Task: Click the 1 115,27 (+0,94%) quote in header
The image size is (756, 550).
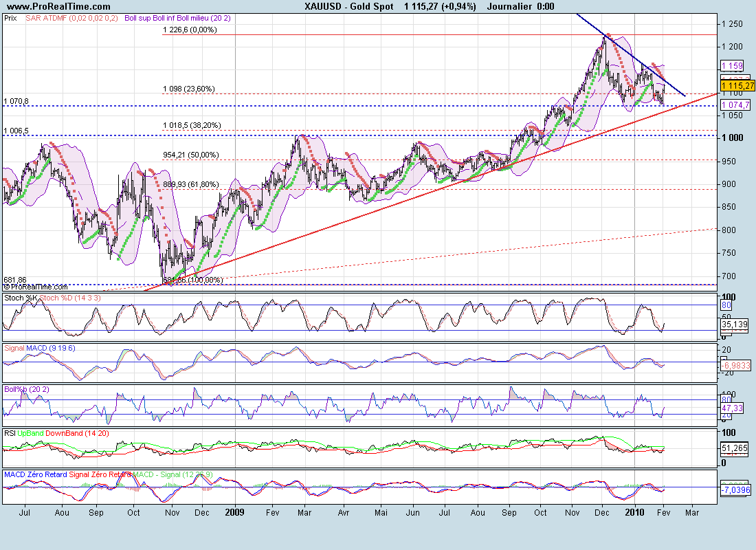Action: click(440, 7)
